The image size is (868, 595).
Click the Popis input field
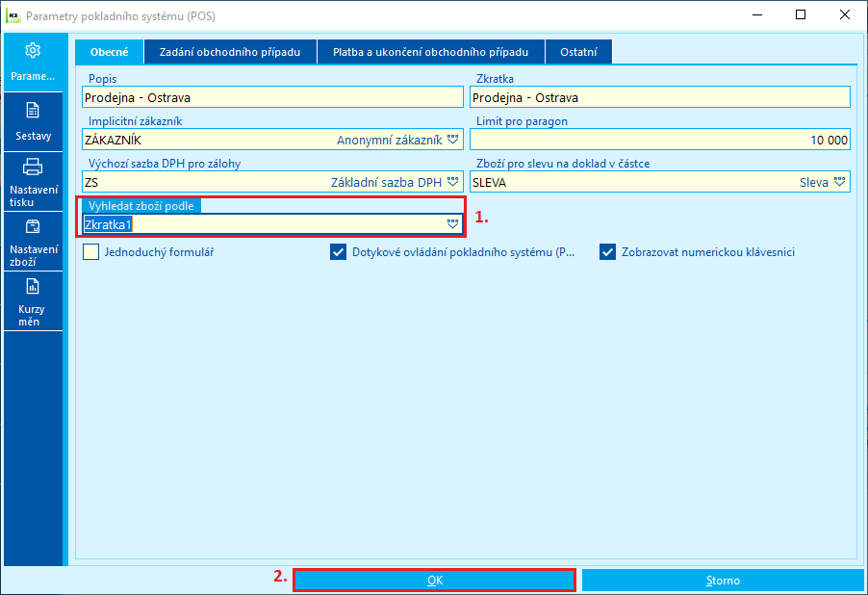tap(272, 97)
